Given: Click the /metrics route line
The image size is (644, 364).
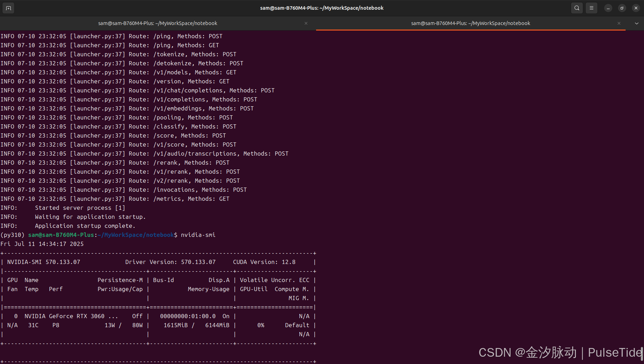Looking at the screenshot, I should [115, 199].
